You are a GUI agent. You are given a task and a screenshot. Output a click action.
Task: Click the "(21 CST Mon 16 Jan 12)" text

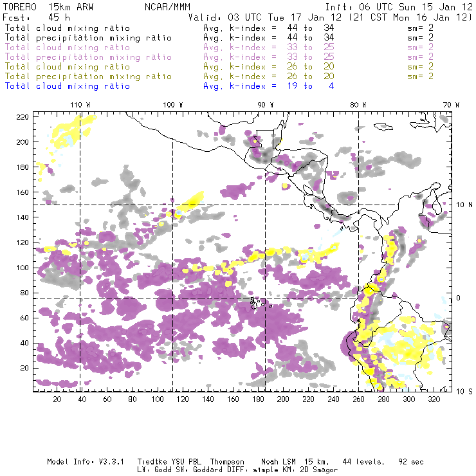411,17
